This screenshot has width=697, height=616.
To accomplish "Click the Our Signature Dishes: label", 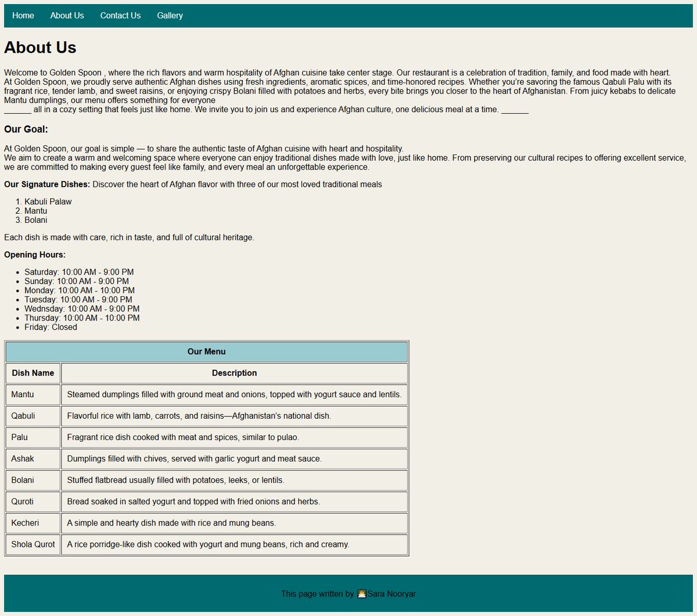I will [47, 185].
